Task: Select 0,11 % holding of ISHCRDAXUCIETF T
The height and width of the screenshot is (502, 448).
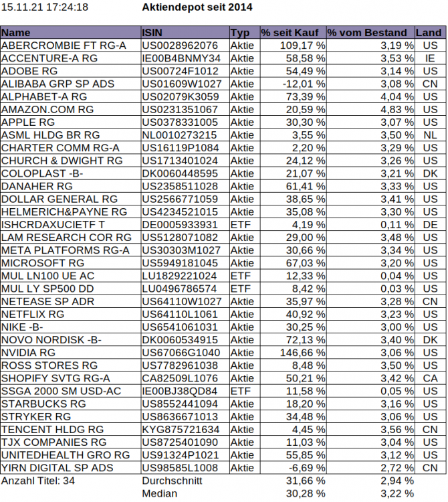Action: point(370,225)
